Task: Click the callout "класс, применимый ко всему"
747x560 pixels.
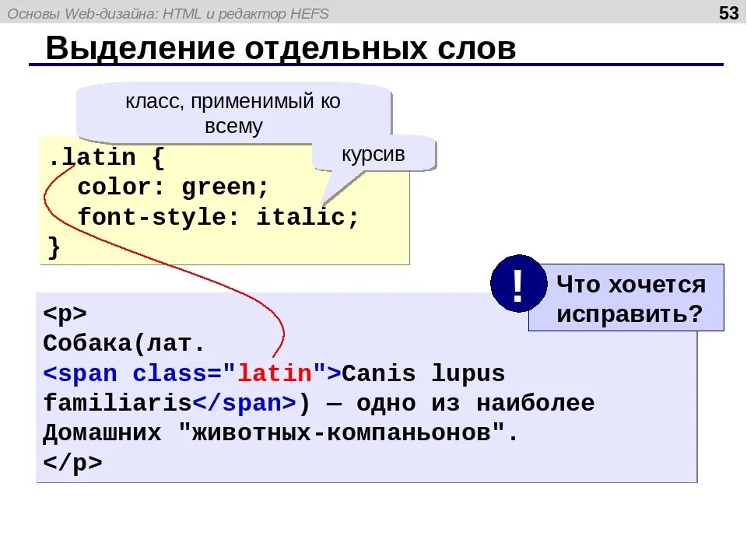Action: coord(233,114)
